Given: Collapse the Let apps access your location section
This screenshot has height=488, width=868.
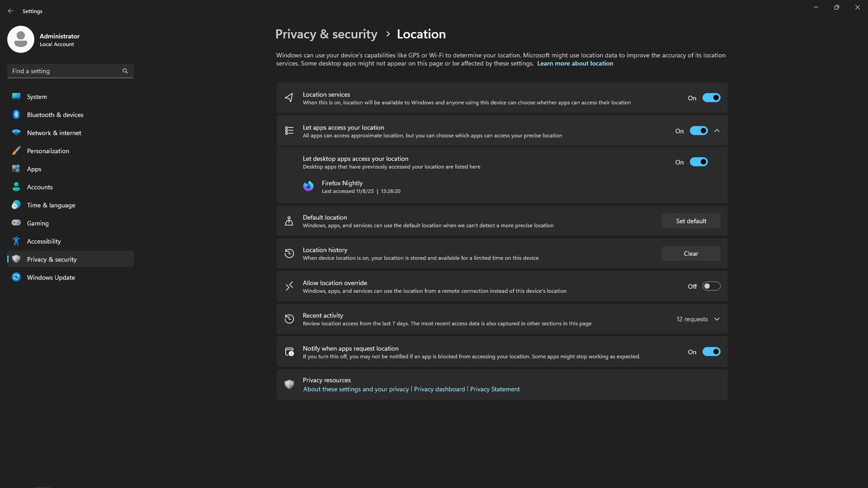Looking at the screenshot, I should pyautogui.click(x=717, y=131).
